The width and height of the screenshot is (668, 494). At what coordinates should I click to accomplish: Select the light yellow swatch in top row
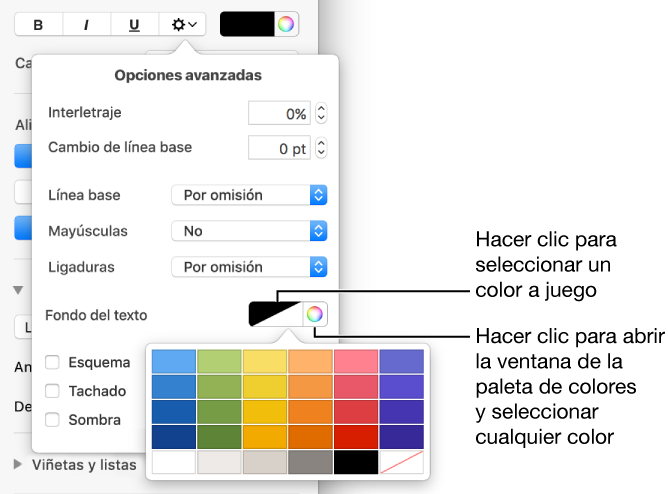point(265,362)
